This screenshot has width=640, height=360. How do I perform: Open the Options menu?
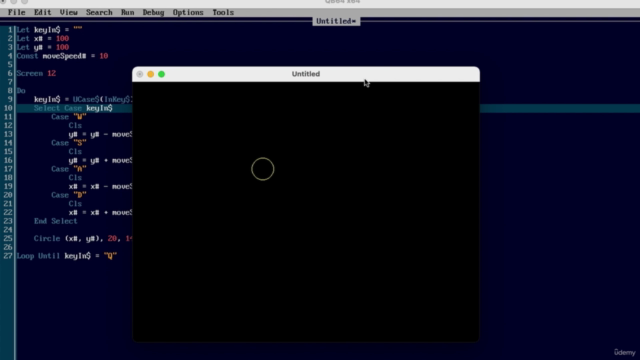click(188, 12)
